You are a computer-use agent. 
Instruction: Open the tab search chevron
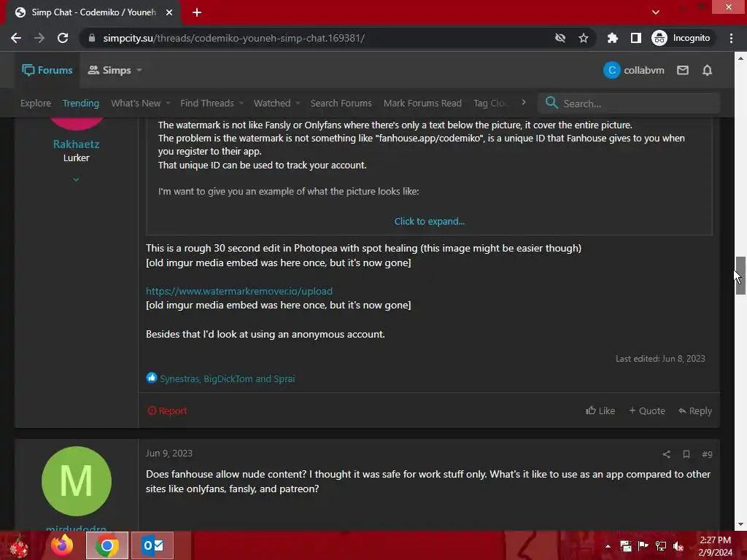(656, 12)
